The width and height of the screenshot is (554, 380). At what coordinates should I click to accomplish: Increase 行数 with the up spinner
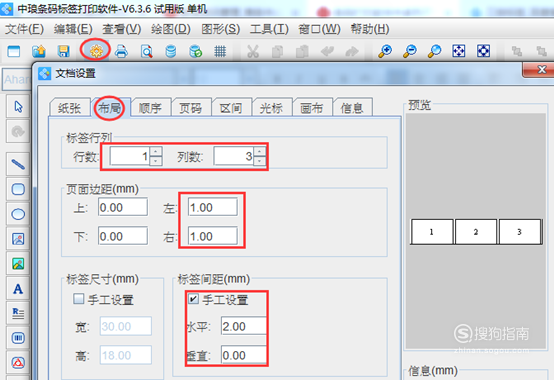pyautogui.click(x=156, y=152)
